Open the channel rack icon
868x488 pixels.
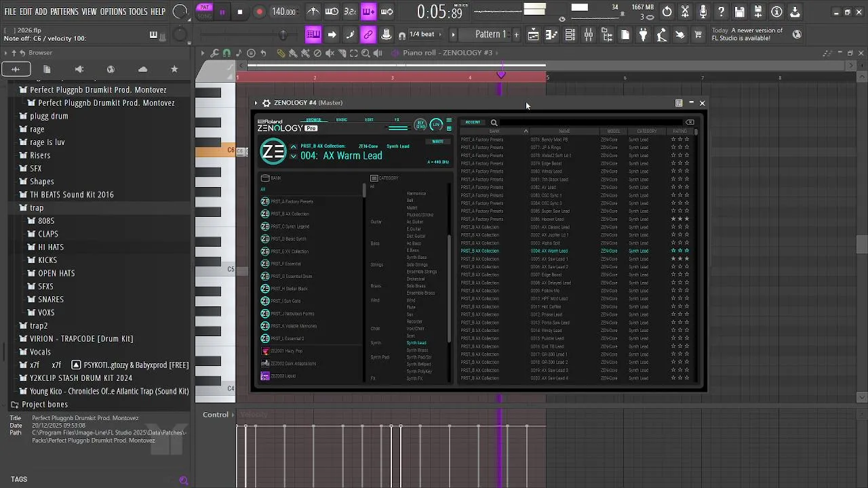tap(570, 34)
